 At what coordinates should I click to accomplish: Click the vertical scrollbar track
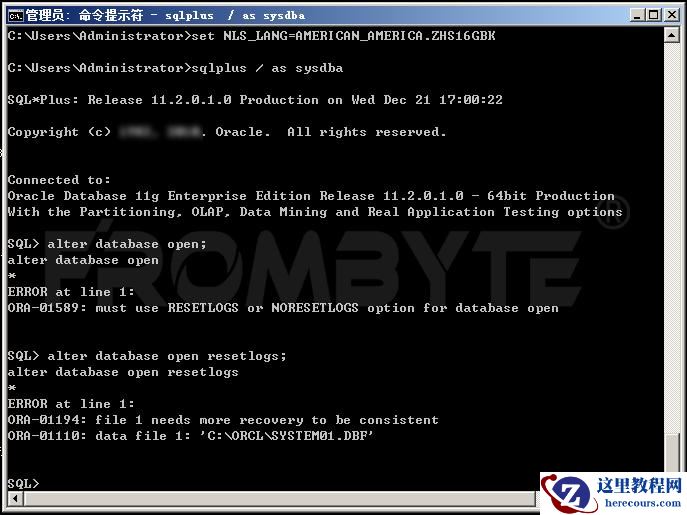(672, 237)
